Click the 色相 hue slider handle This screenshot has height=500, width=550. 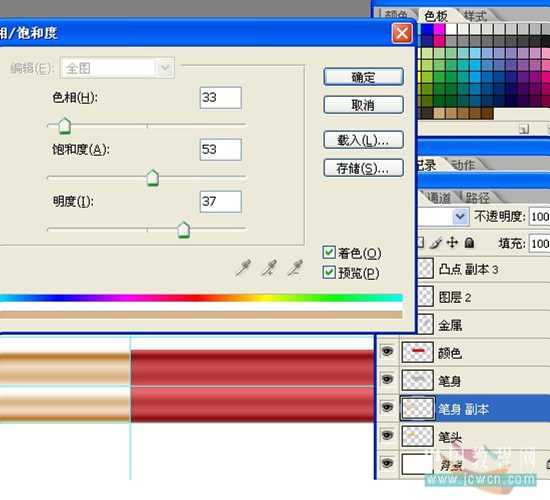65,126
